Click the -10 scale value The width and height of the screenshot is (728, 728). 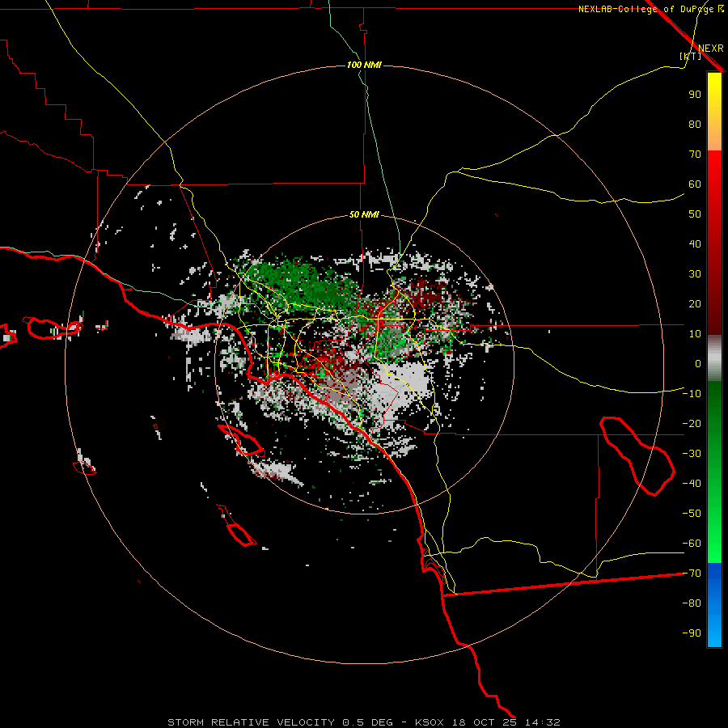[692, 394]
